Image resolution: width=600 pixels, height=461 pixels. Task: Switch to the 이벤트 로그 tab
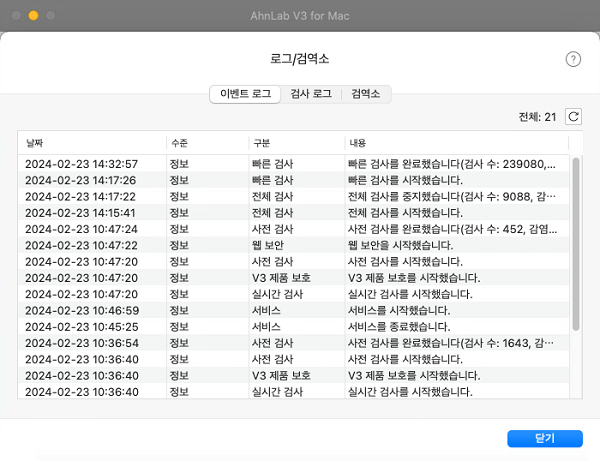pos(245,94)
